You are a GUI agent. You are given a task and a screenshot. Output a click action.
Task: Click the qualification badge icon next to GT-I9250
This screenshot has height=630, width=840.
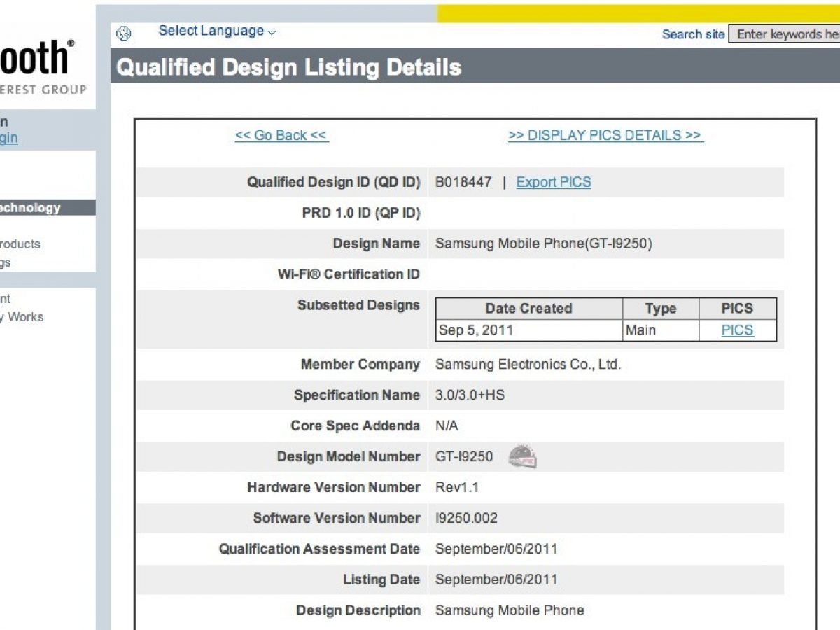(x=522, y=456)
